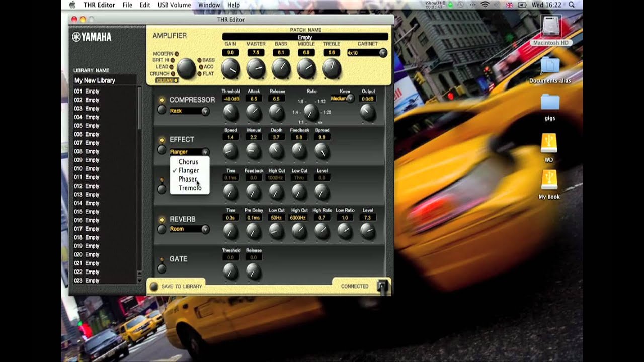The width and height of the screenshot is (644, 362).
Task: Toggle the Reverb on/off button
Action: pyautogui.click(x=162, y=229)
